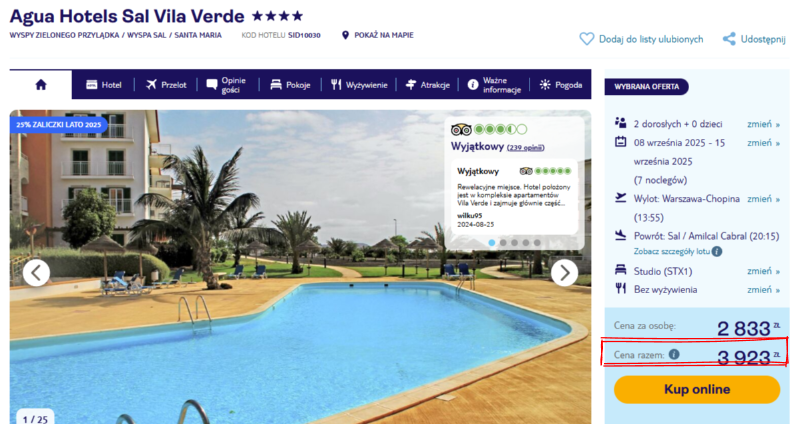
Task: Open the Przelot tab
Action: 166,85
